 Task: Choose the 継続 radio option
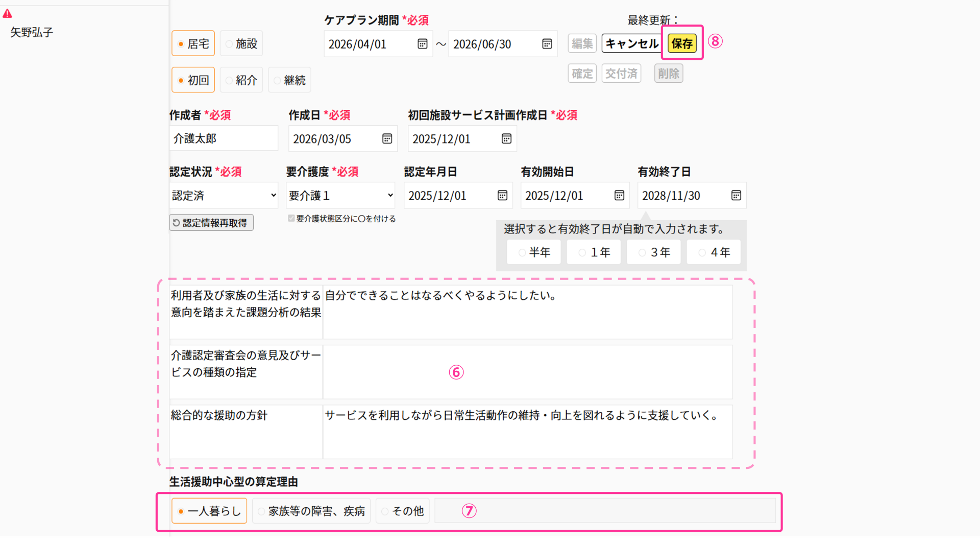(x=289, y=80)
